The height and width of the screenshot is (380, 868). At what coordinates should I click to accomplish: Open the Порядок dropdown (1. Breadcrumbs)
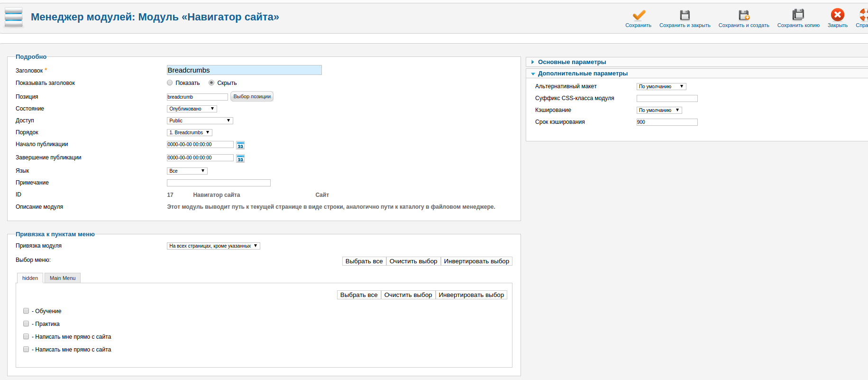point(190,132)
